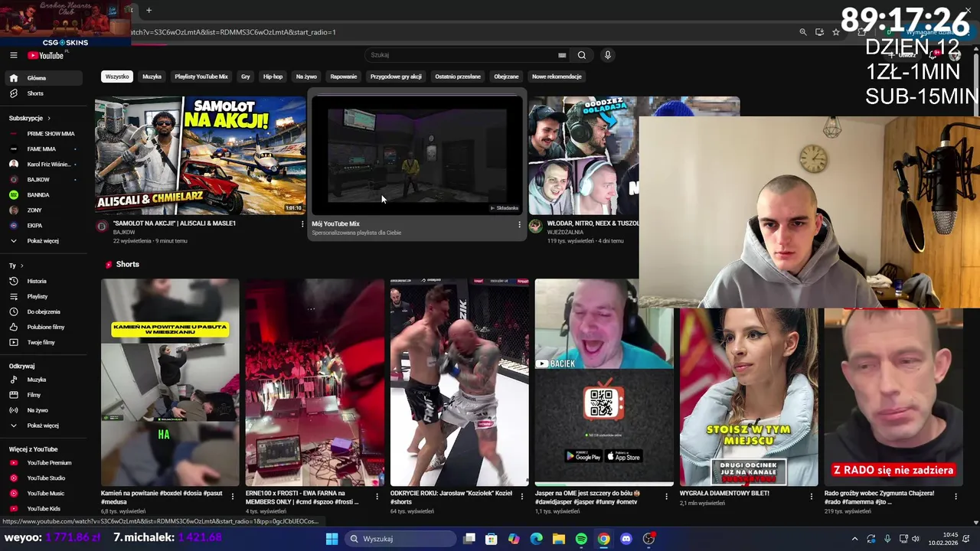Open the Główna home page
Viewport: 980px width, 551px height.
coord(43,78)
